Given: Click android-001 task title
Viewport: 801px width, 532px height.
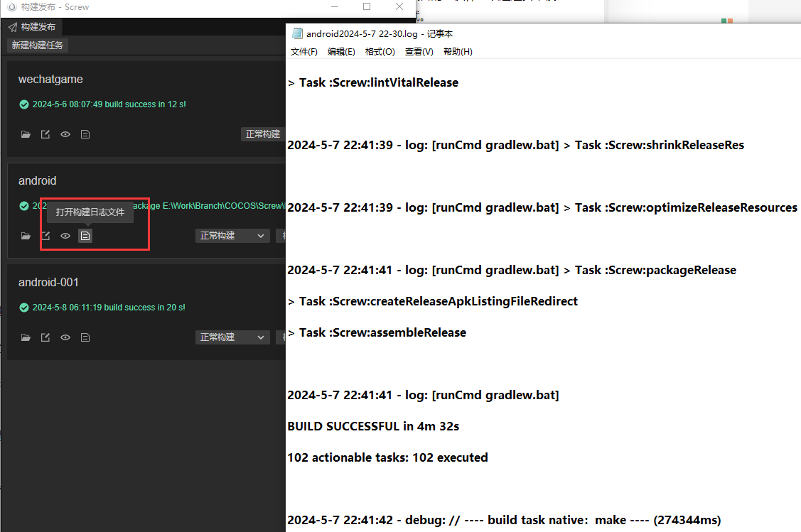Looking at the screenshot, I should [48, 283].
